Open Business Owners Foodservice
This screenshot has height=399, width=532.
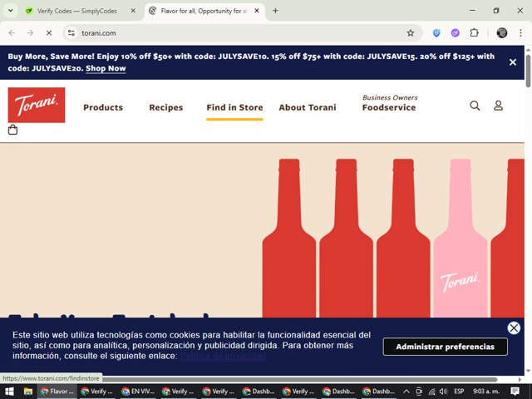point(390,103)
